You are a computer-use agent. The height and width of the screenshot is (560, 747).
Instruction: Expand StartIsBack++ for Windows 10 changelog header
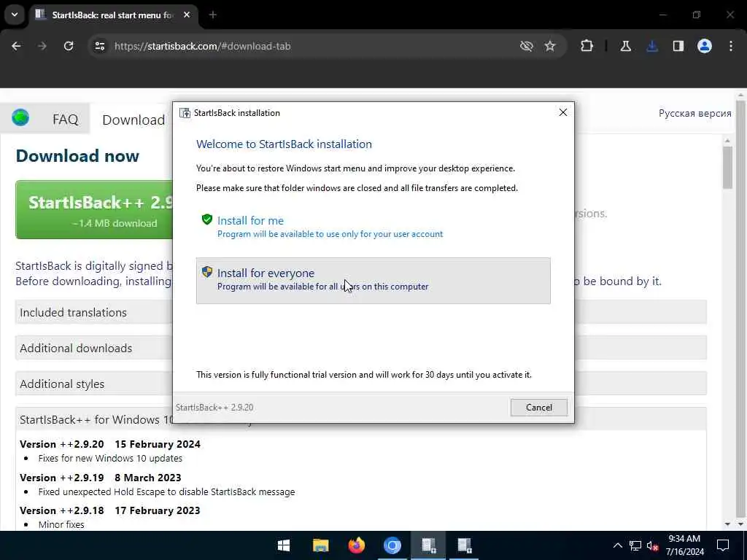pyautogui.click(x=94, y=419)
